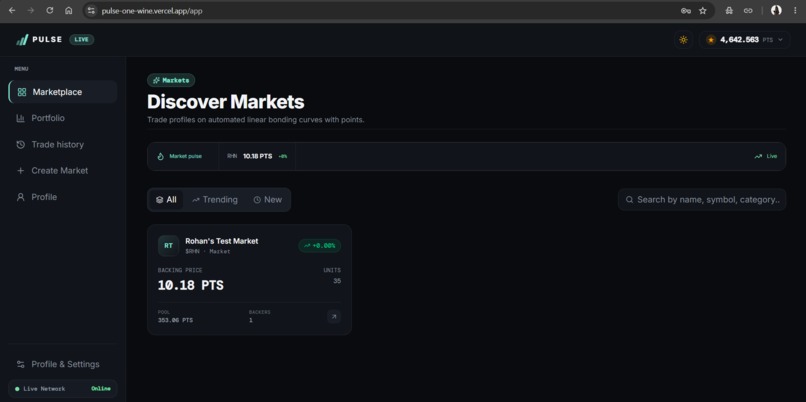Open Portfolio in the sidebar

(63, 118)
